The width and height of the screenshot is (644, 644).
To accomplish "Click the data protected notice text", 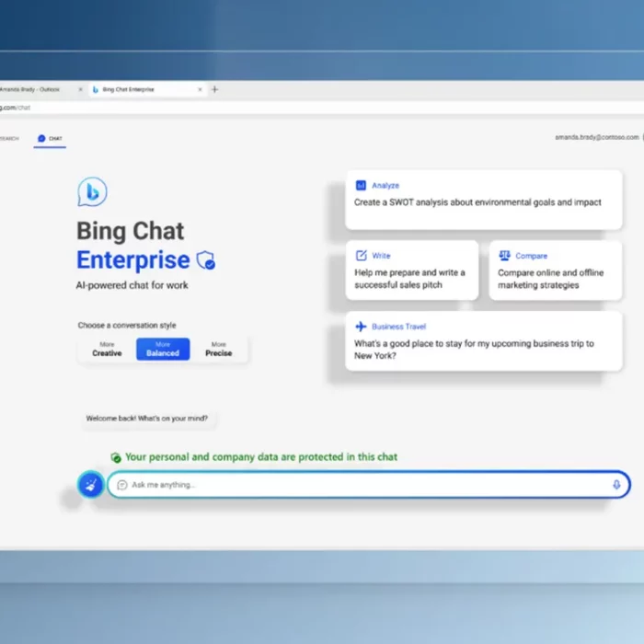I will point(261,457).
